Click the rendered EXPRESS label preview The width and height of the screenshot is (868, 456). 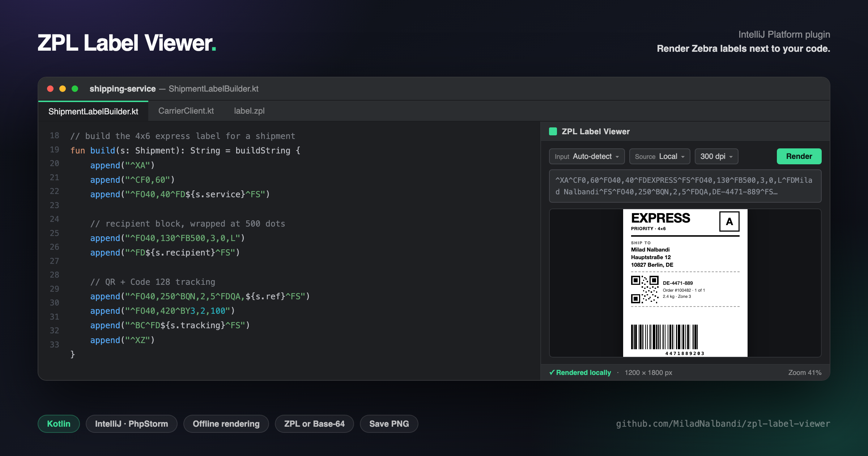pyautogui.click(x=685, y=283)
